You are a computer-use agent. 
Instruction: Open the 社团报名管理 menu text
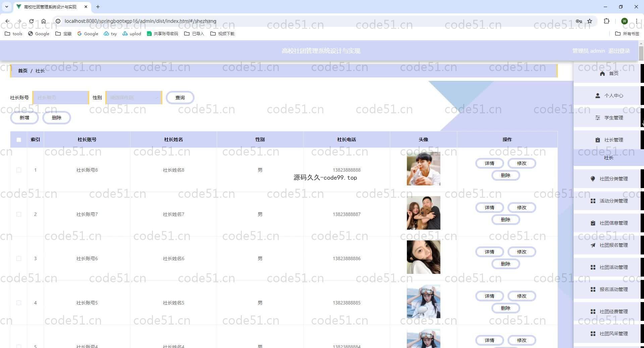tap(614, 245)
